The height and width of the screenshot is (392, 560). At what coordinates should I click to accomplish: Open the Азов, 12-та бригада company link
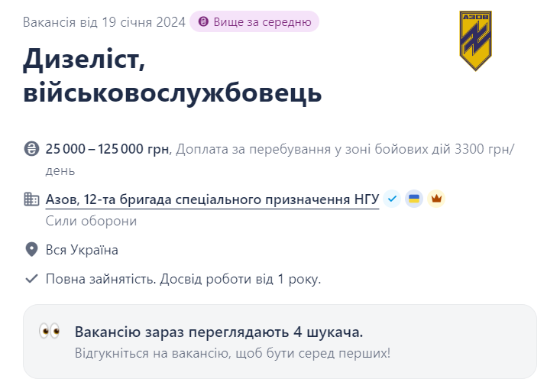click(212, 199)
